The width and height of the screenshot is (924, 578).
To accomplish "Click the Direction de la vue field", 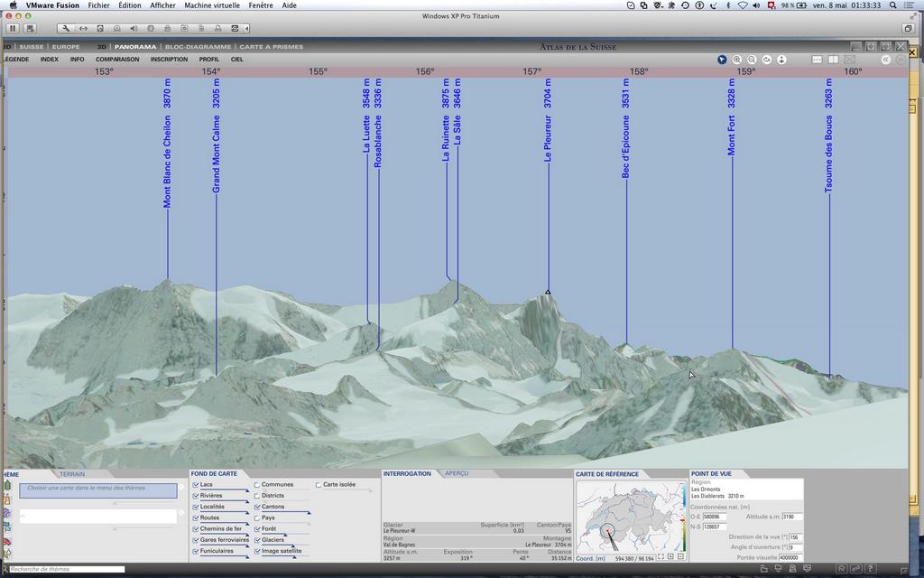I will (x=794, y=536).
